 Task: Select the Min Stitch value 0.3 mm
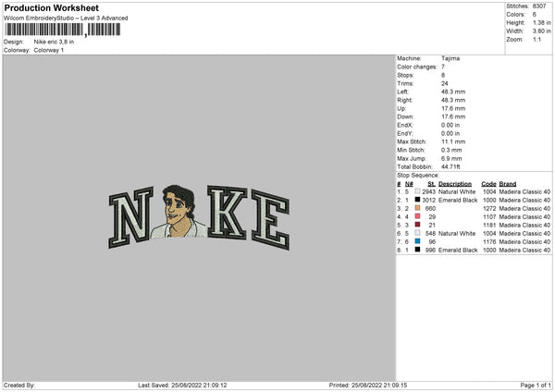(451, 150)
